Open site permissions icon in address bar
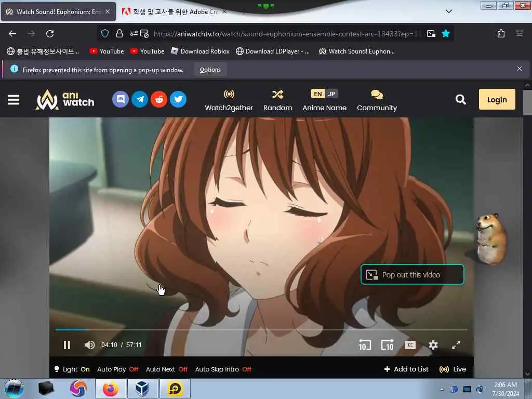This screenshot has width=532, height=399. click(134, 33)
